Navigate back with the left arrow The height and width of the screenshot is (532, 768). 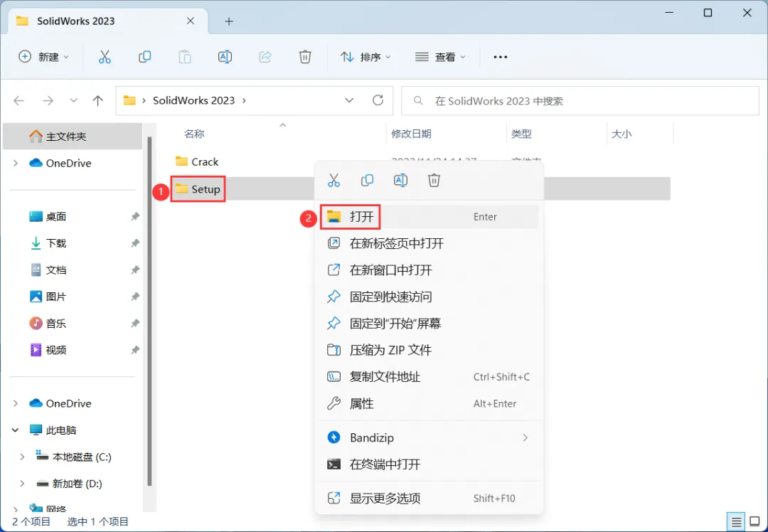[18, 101]
